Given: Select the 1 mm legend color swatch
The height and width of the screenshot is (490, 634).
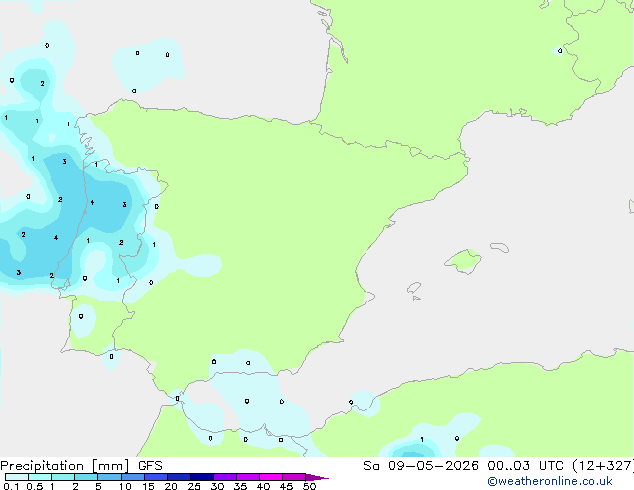Looking at the screenshot, I should (x=63, y=477).
